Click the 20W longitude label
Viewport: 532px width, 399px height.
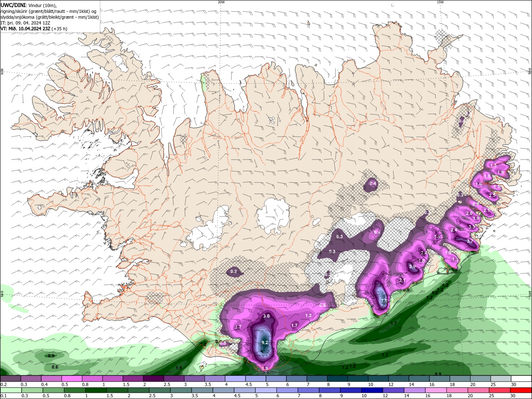(x=221, y=2)
